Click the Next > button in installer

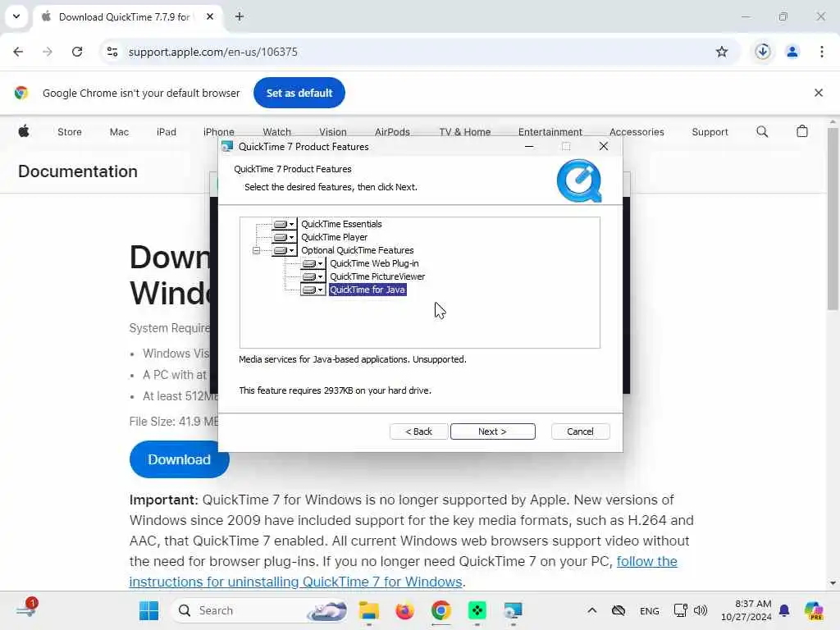point(492,431)
